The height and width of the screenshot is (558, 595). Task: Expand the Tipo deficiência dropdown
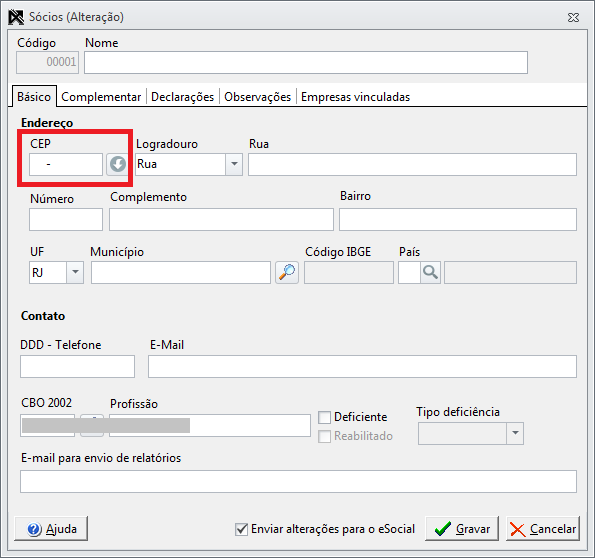click(515, 433)
